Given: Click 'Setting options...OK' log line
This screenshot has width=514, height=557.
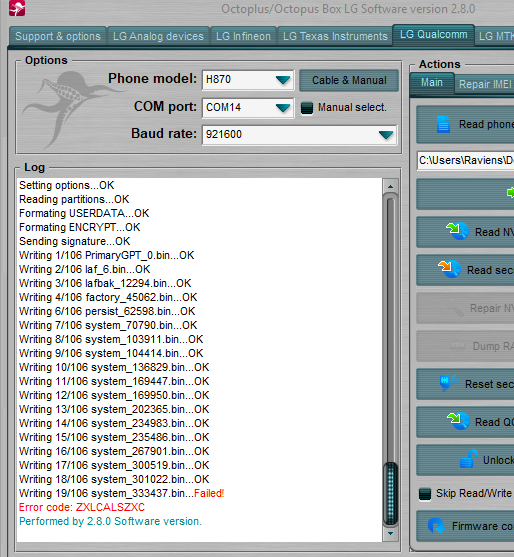Looking at the screenshot, I should click(x=67, y=185).
